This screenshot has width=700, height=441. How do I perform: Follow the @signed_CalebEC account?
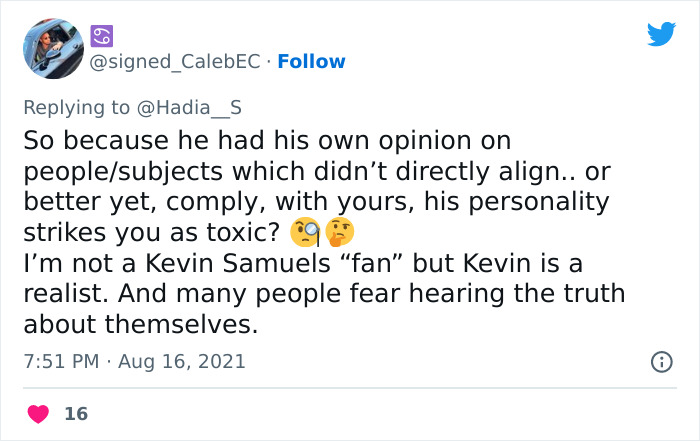(x=311, y=62)
